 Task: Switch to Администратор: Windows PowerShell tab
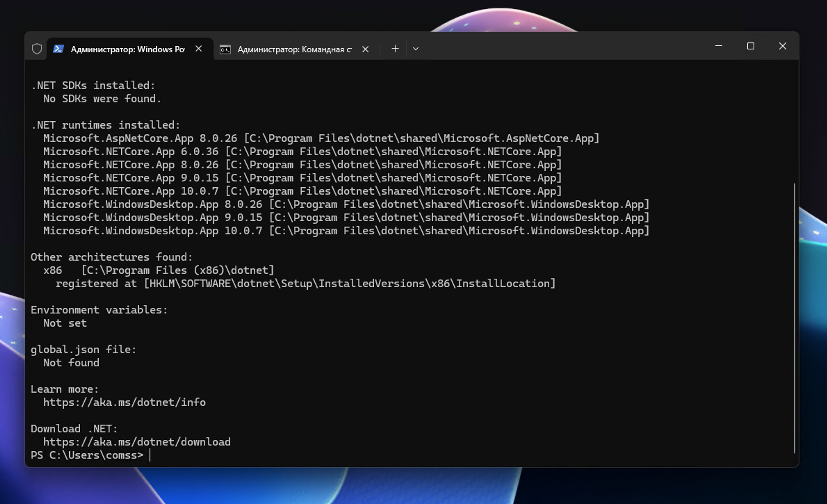pos(127,49)
